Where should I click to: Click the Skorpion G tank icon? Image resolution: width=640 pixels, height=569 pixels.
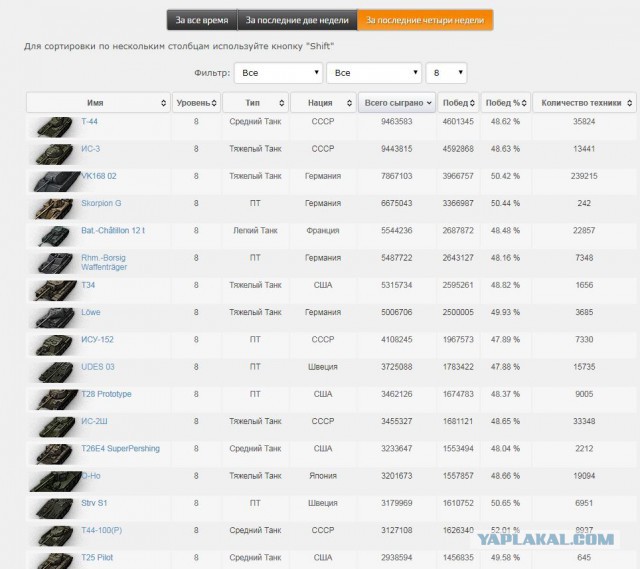coord(54,209)
